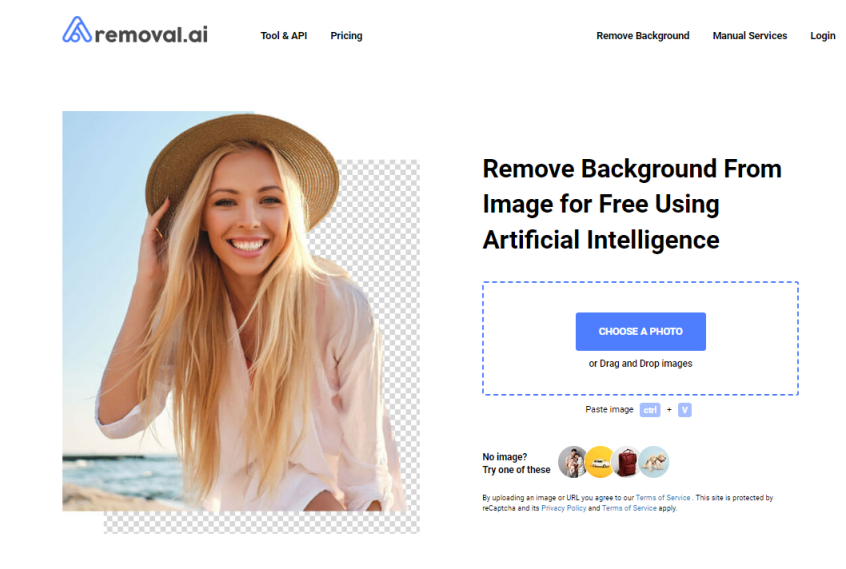The image size is (846, 569).
Task: Click the woman with hat demo image
Action: [241, 322]
